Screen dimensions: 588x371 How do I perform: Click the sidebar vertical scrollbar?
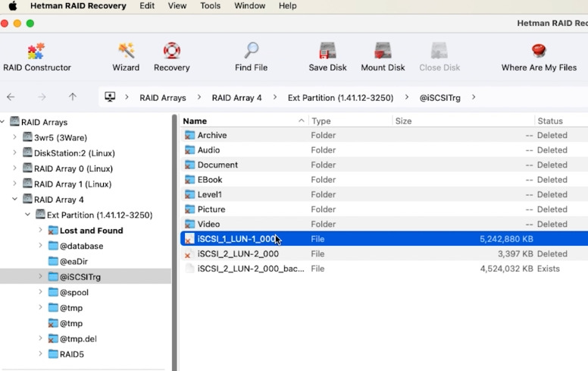coord(174,243)
